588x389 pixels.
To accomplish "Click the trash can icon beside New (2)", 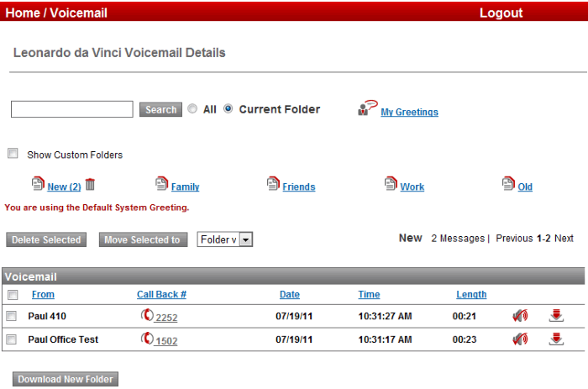I will [x=90, y=184].
